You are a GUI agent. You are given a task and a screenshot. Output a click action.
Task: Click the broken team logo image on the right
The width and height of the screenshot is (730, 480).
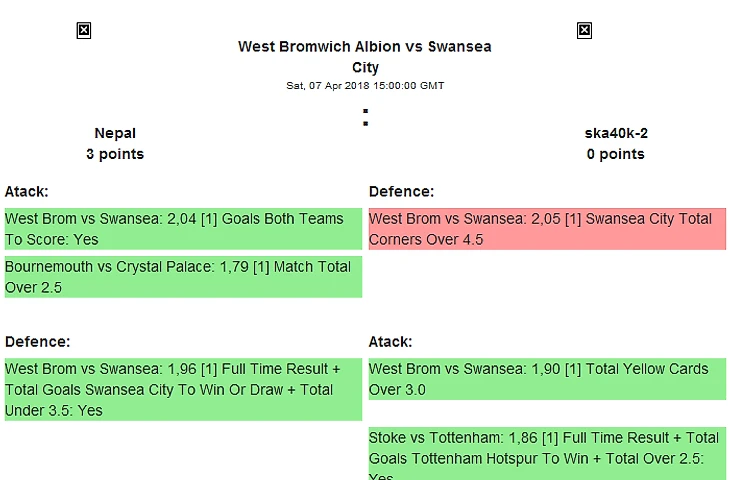tap(584, 31)
